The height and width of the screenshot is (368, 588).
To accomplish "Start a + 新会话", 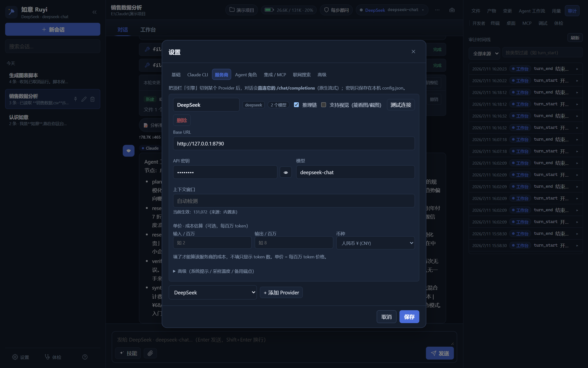I will click(x=53, y=29).
